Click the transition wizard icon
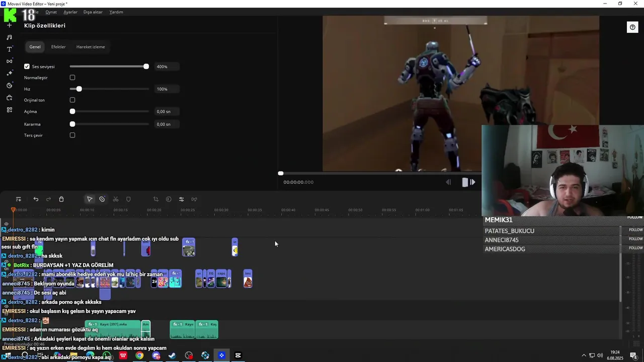 pyautogui.click(x=194, y=199)
